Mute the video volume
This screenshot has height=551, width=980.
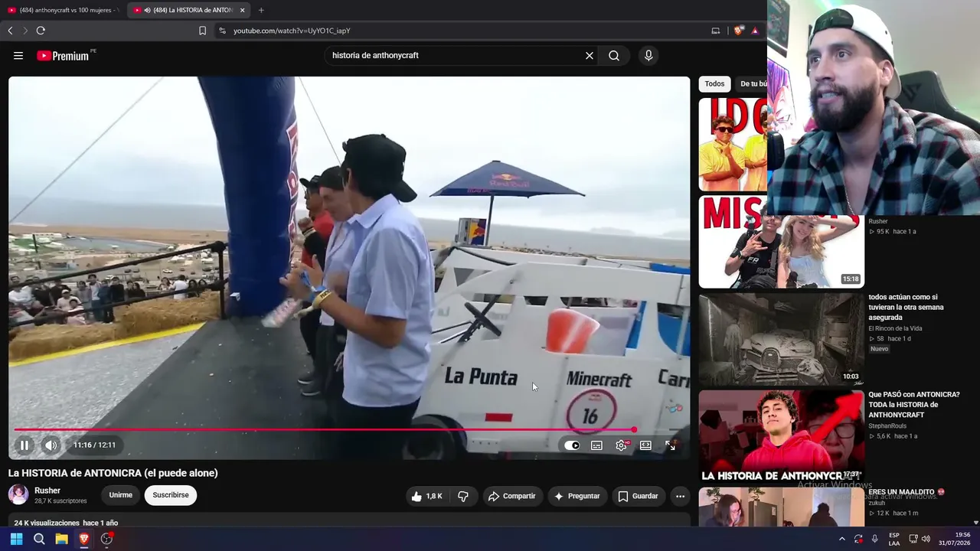51,445
